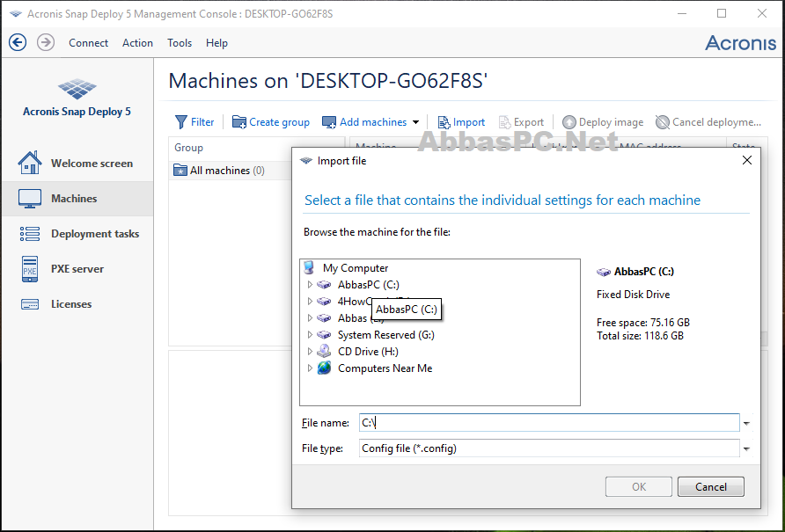Screen dimensions: 785x532
Task: Click the CD Drive disc icon
Action: click(x=325, y=352)
